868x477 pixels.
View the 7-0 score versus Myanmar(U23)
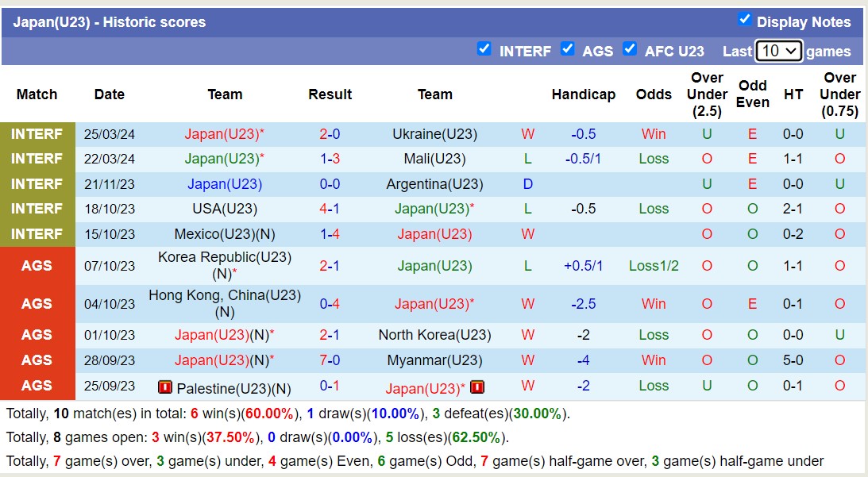[330, 360]
